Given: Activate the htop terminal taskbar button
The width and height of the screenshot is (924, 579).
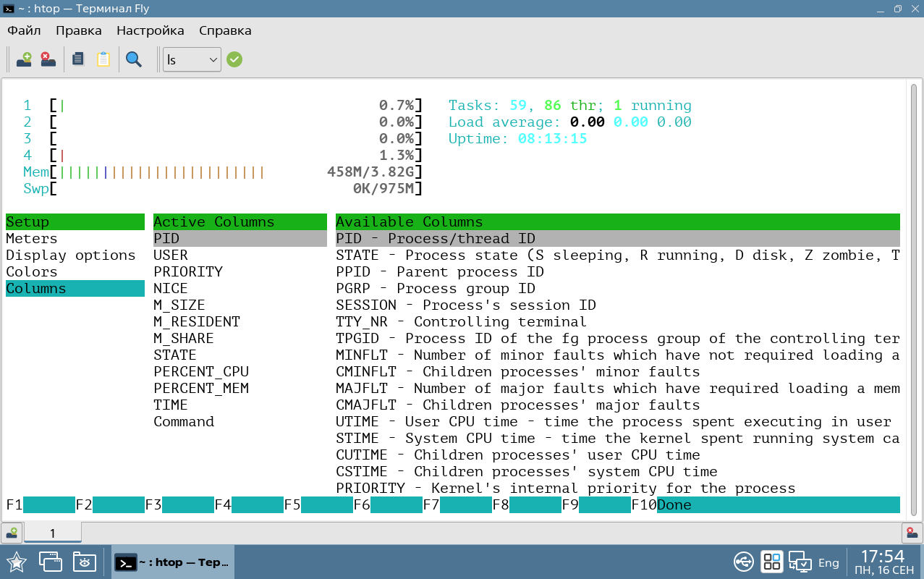Looking at the screenshot, I should coord(173,562).
